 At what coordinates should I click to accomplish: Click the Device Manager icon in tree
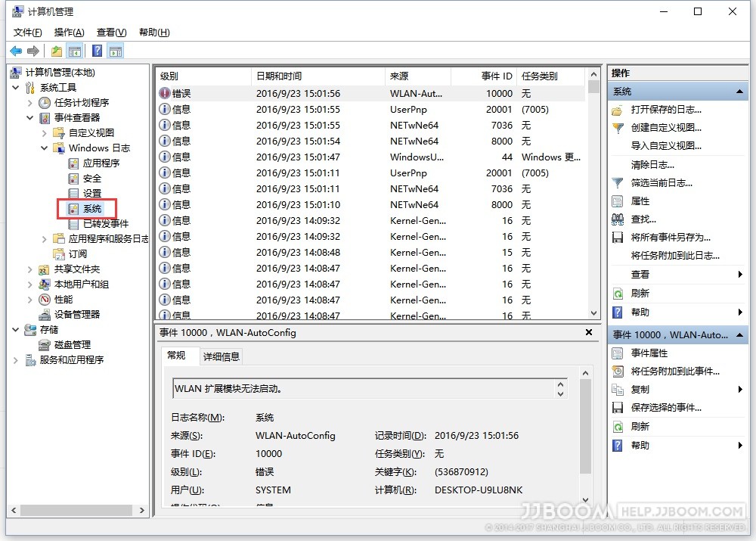(45, 315)
